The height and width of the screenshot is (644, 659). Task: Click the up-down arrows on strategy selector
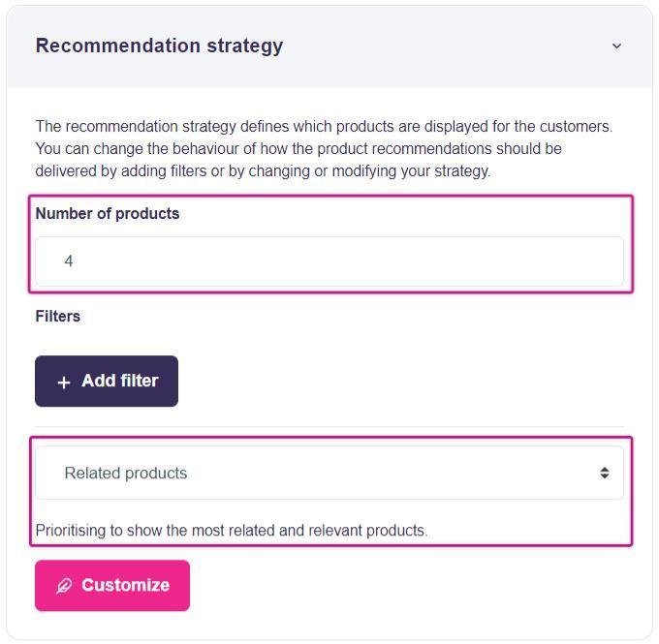604,473
